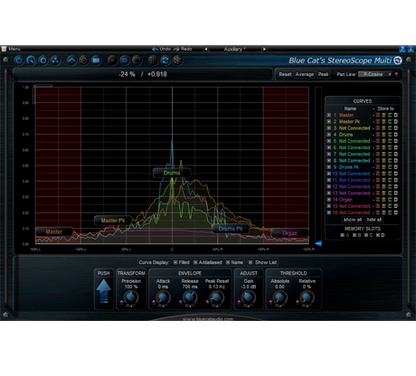416x376 pixels.
Task: Click the Attack knob
Action: pos(163,298)
